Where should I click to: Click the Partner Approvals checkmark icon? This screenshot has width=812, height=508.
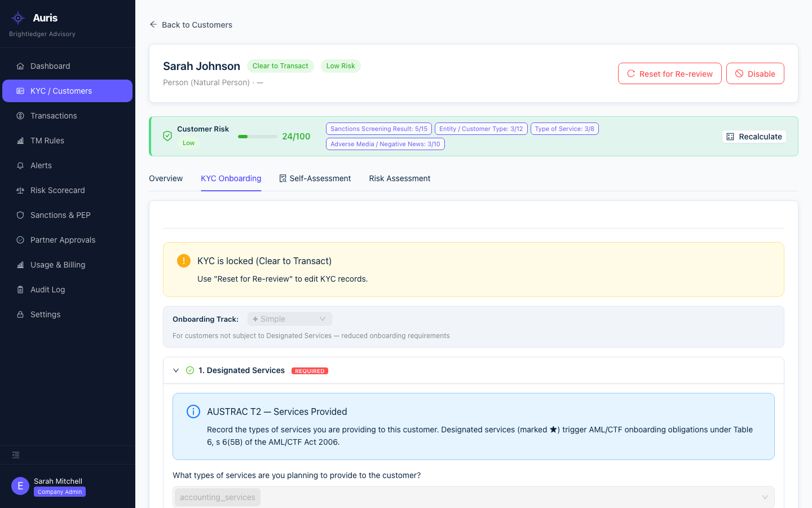click(20, 240)
